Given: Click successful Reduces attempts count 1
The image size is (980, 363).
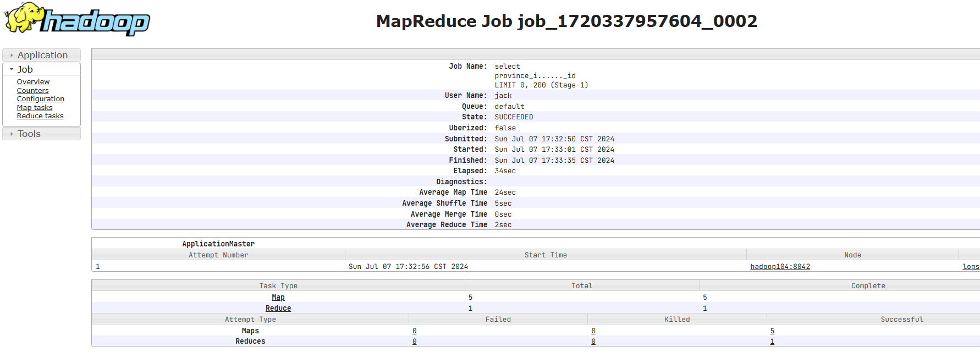Looking at the screenshot, I should pos(772,342).
